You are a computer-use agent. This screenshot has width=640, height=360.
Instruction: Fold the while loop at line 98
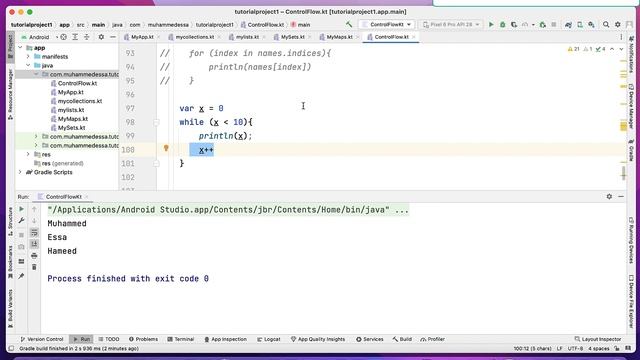156,122
